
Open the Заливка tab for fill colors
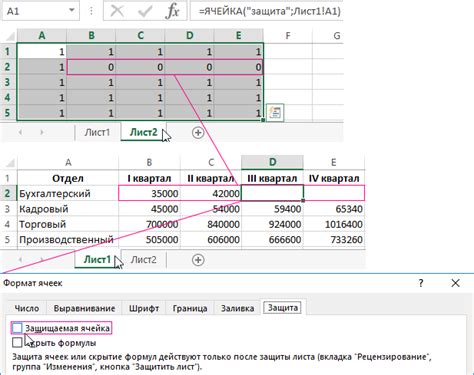pyautogui.click(x=238, y=308)
